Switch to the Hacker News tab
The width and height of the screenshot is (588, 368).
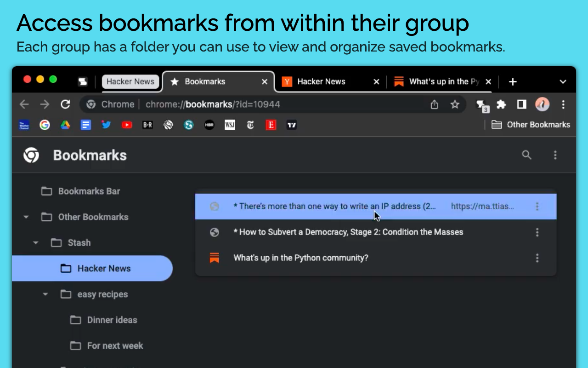click(x=322, y=82)
